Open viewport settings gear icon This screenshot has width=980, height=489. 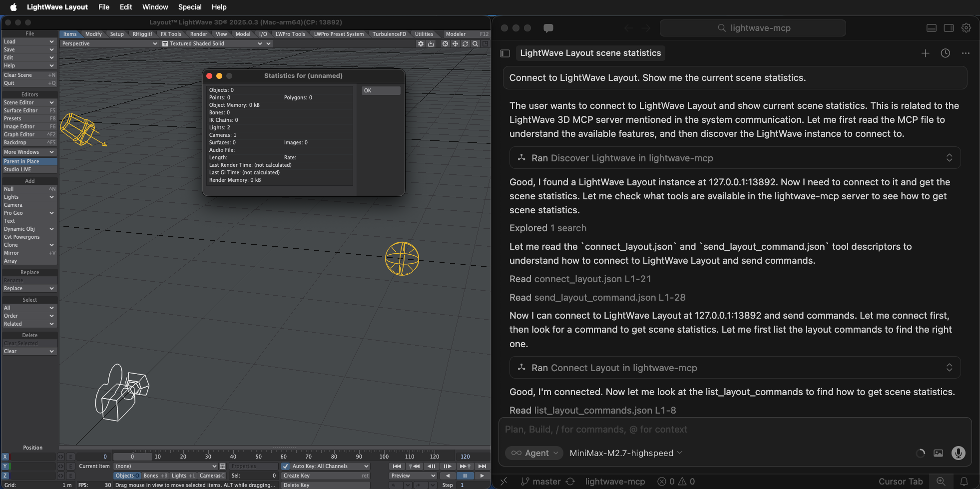pos(421,43)
